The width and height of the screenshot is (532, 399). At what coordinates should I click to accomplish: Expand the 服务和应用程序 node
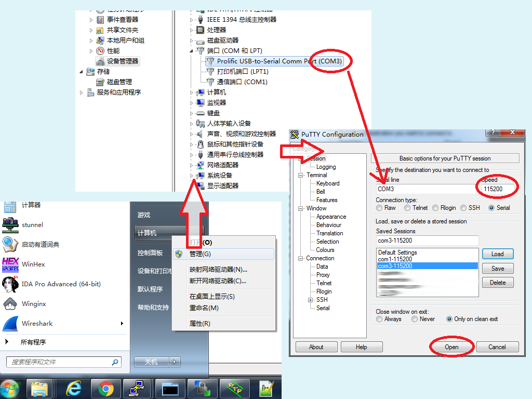(81, 92)
